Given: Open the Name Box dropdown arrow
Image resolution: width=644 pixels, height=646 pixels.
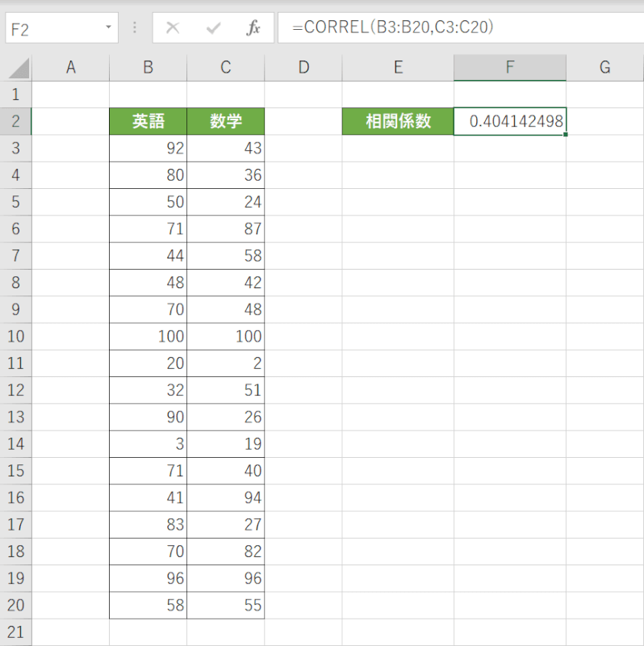Looking at the screenshot, I should 108,28.
